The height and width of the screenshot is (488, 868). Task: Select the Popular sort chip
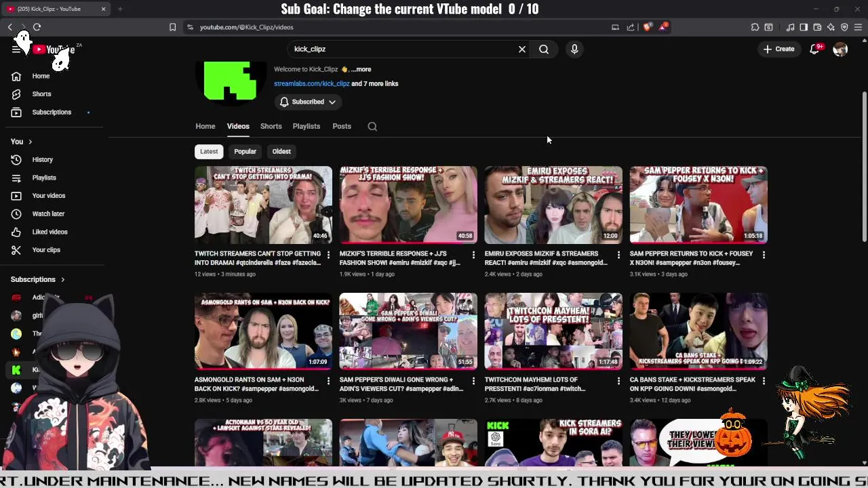[245, 151]
